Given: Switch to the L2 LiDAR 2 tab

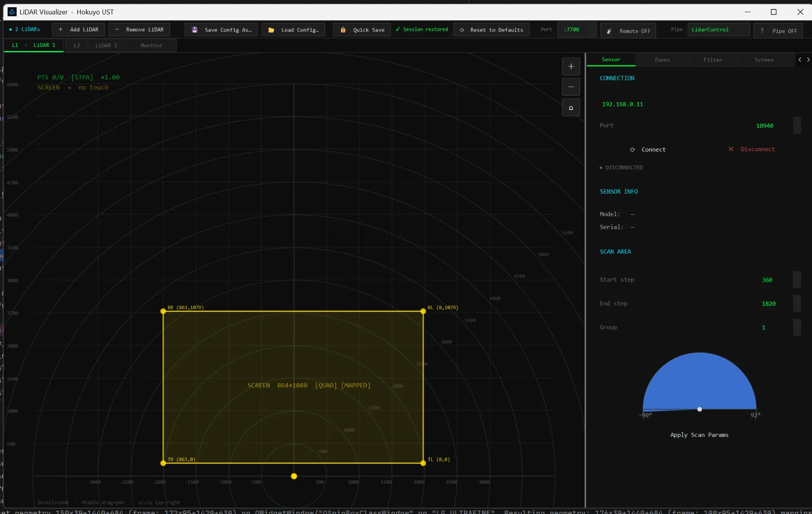Looking at the screenshot, I should click(x=95, y=46).
